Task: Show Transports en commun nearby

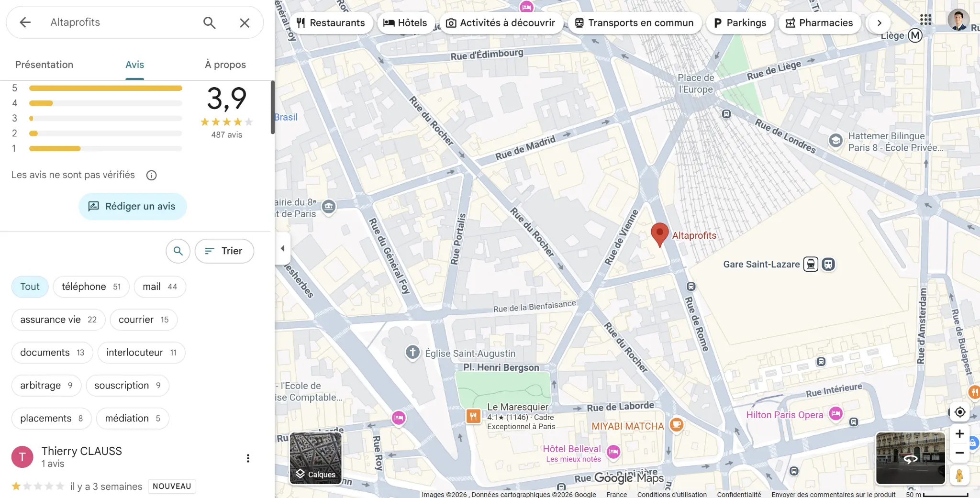Action: 635,23
